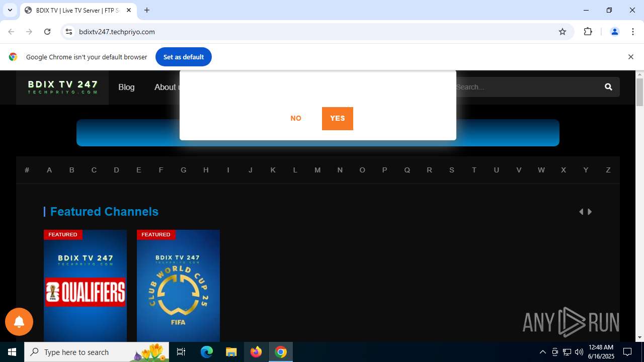Filter channels by letter H
This screenshot has height=362, width=644.
coord(206,170)
